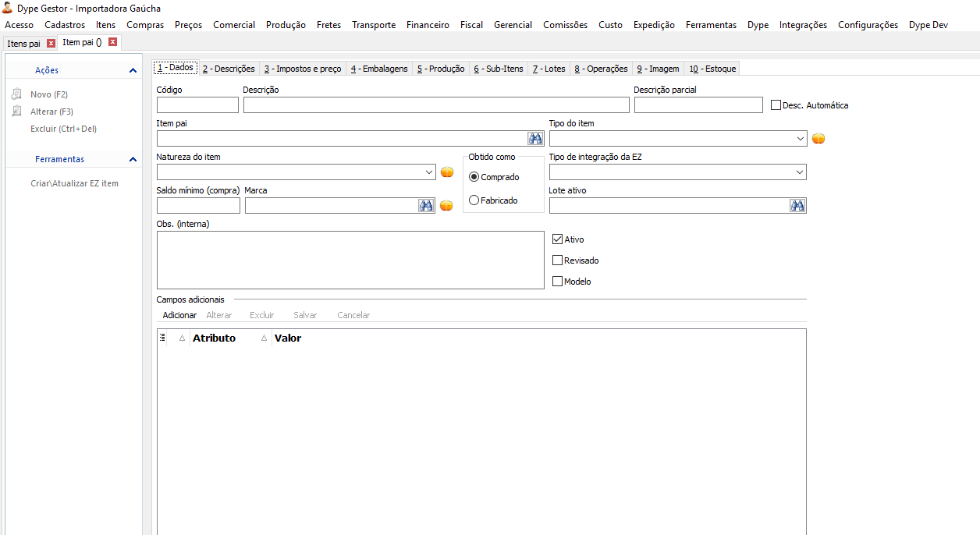
Task: Click into the Código input field
Action: click(197, 105)
